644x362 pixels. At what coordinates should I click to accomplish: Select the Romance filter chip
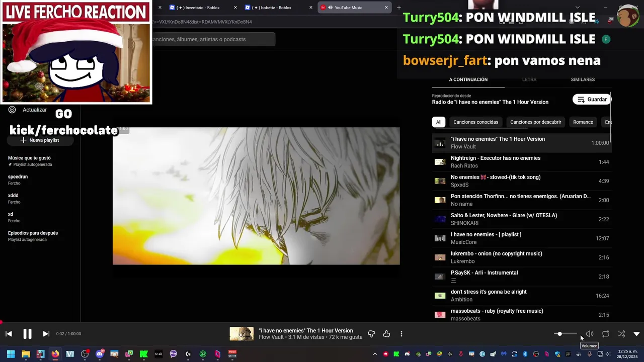pos(583,122)
